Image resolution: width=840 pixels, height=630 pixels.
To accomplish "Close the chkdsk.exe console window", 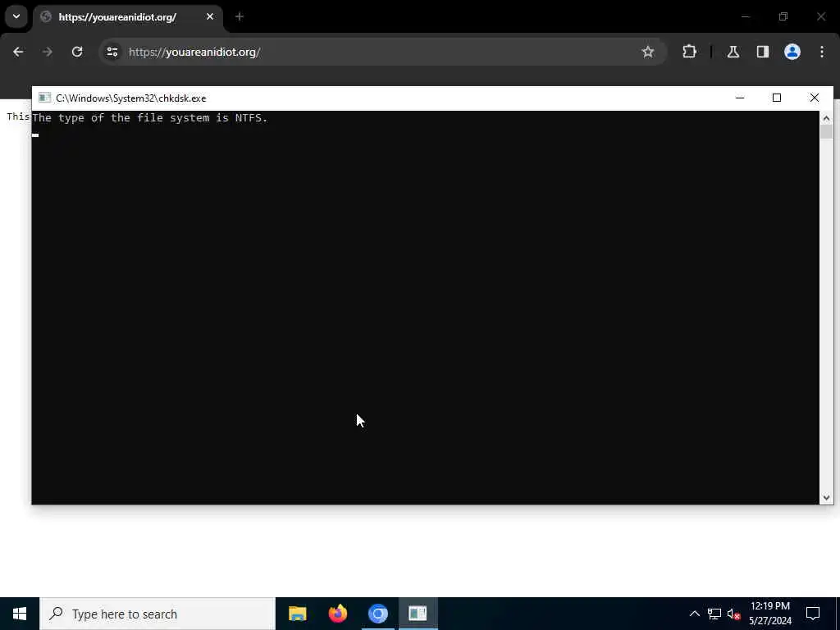I will [x=815, y=98].
